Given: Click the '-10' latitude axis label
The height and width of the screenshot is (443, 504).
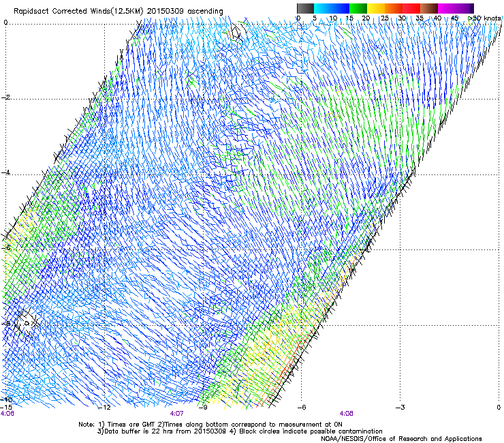Looking at the screenshot, I should tap(6, 399).
